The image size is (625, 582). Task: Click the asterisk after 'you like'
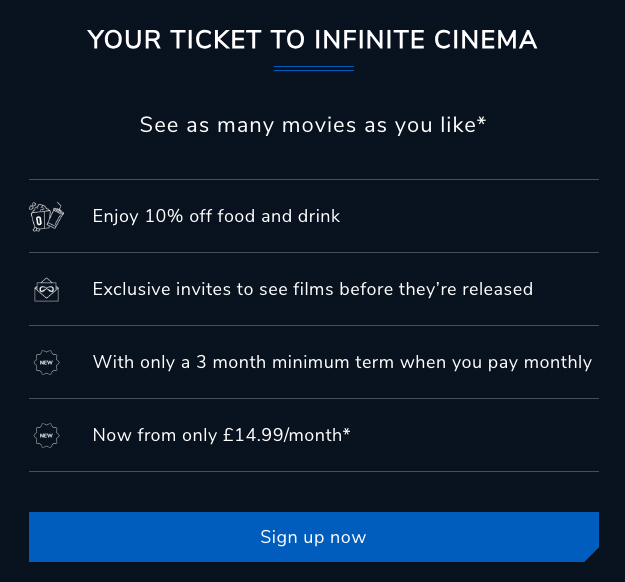coord(481,123)
